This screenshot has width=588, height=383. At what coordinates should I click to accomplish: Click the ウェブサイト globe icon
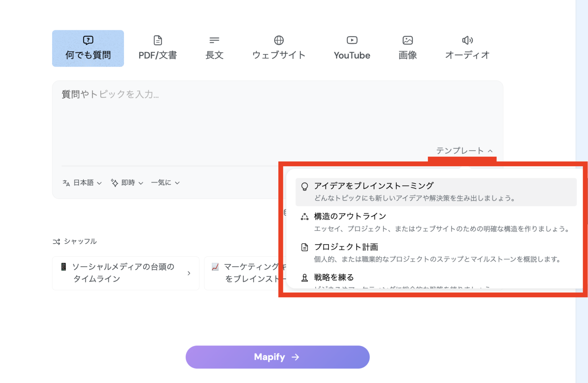279,39
